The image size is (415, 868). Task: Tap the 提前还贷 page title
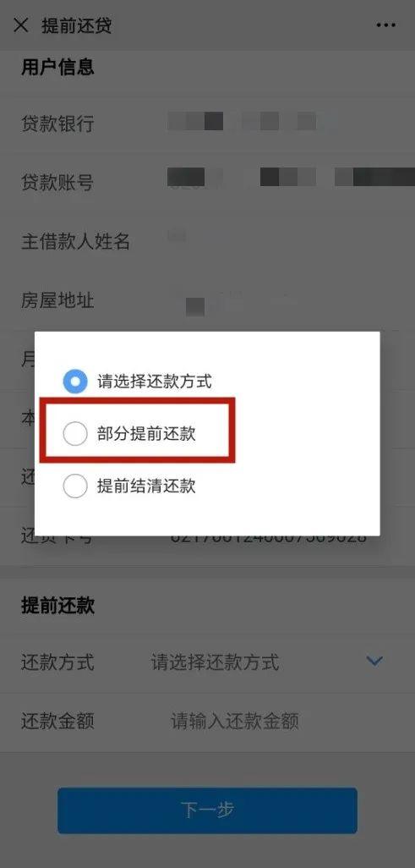(x=76, y=25)
